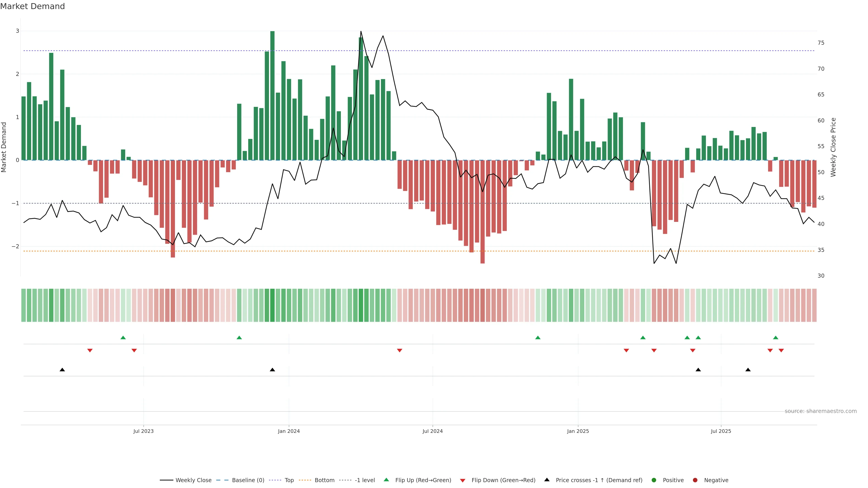
Task: Click the leftmost green Flip Up triangle marker
Action: (123, 338)
